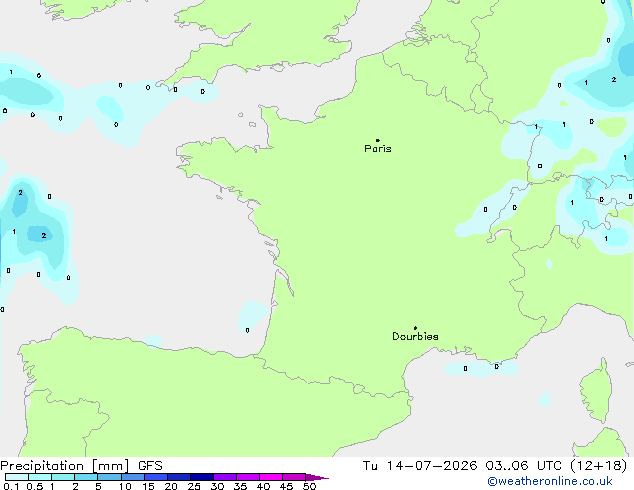
Task: Pick the 2–5 mm legend swatch
Action: point(86,477)
